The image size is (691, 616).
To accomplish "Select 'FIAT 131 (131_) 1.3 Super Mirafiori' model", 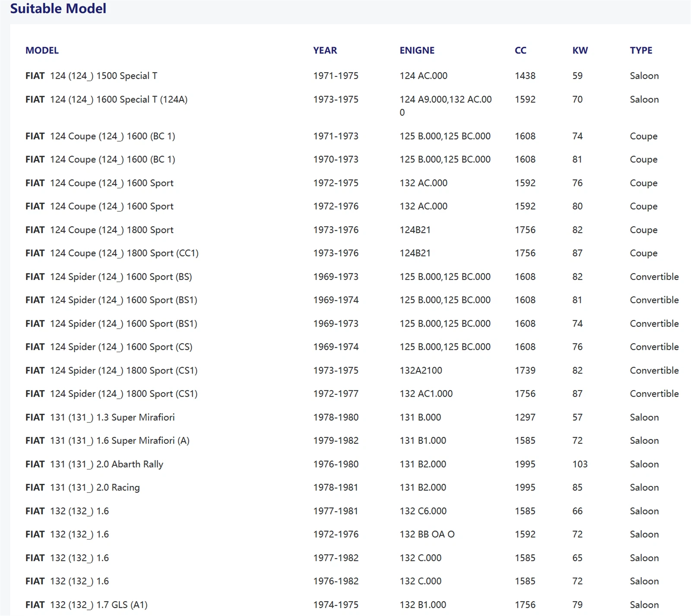I will coord(100,417).
